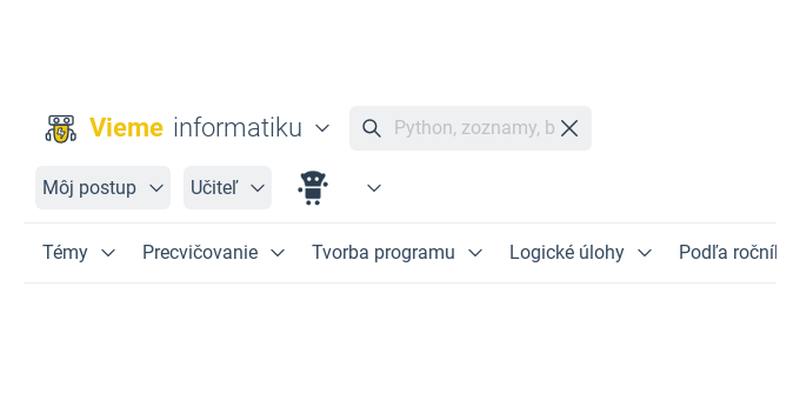The width and height of the screenshot is (800, 400).
Task: Expand the chevron next to Precvičovanie
Action: coord(278,253)
